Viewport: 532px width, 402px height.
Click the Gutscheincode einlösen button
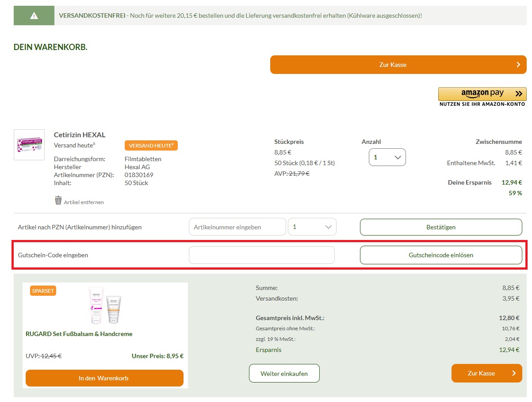(x=441, y=255)
